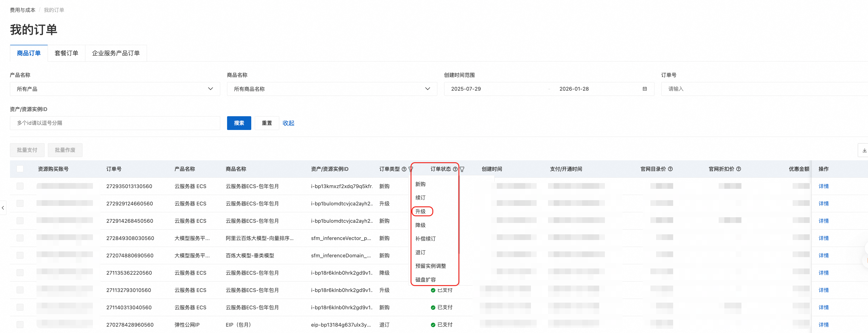The image size is (868, 333).
Task: Go to 费用与成本 in the breadcrumb
Action: pyautogui.click(x=23, y=10)
